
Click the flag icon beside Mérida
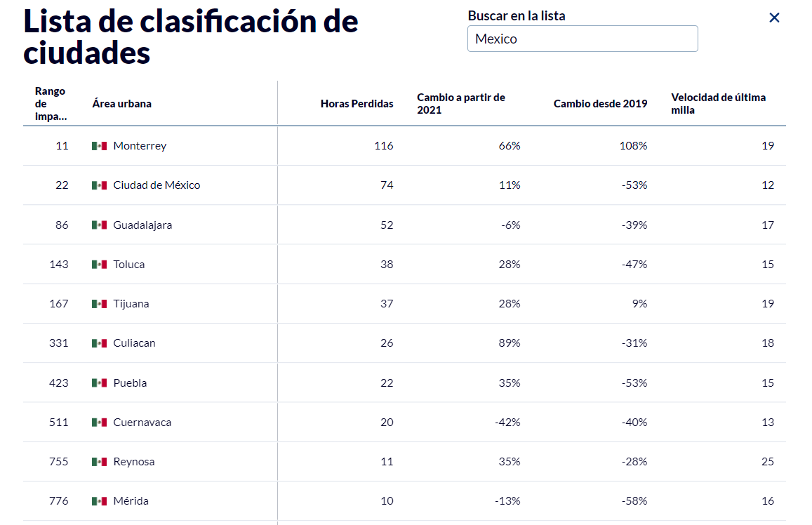pyautogui.click(x=99, y=501)
